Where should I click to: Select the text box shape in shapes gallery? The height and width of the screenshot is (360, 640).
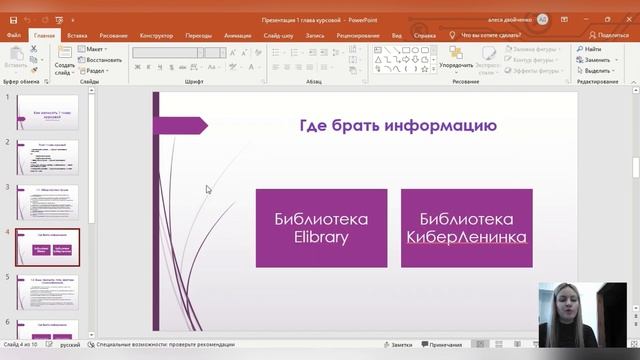tap(378, 50)
